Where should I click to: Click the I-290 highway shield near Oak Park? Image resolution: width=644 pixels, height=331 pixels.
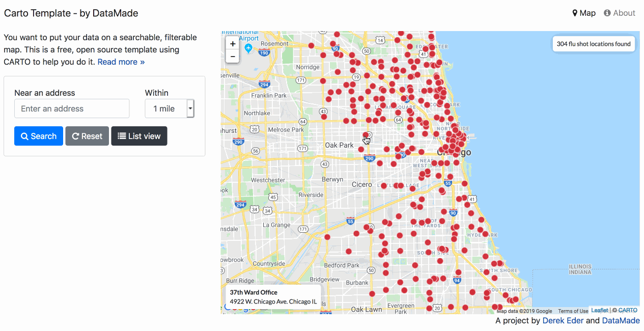point(370,158)
